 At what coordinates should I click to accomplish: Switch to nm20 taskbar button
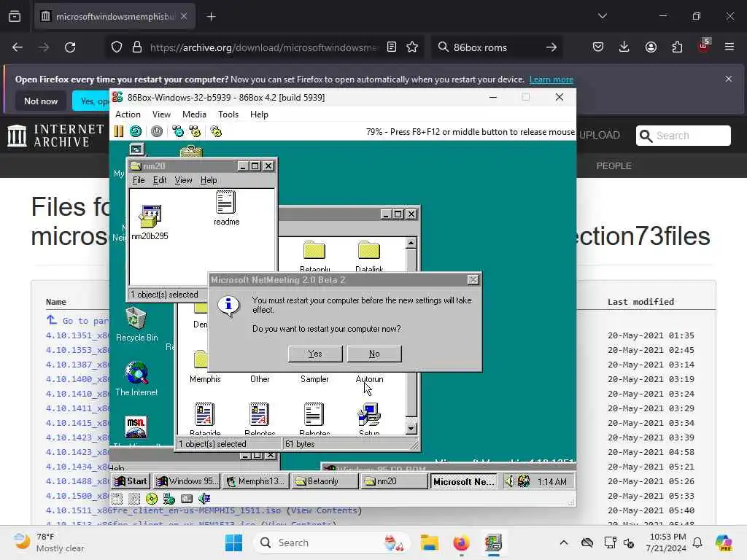(394, 481)
